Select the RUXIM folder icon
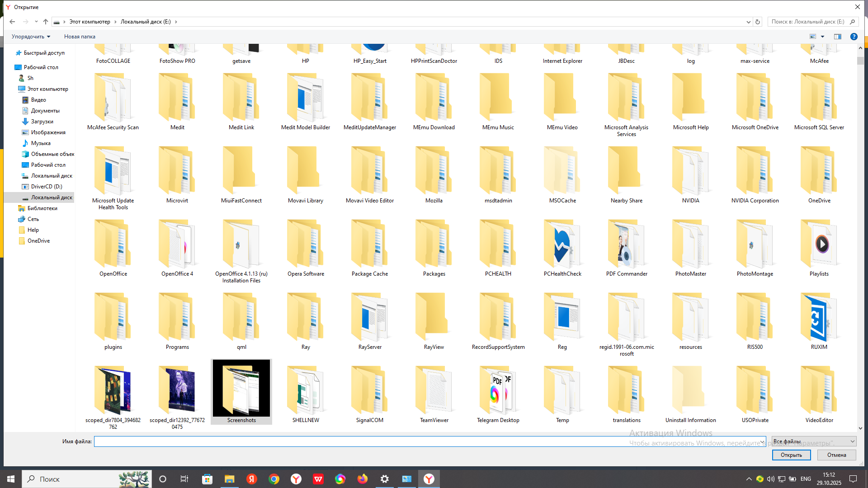The image size is (868, 488). coord(819,319)
